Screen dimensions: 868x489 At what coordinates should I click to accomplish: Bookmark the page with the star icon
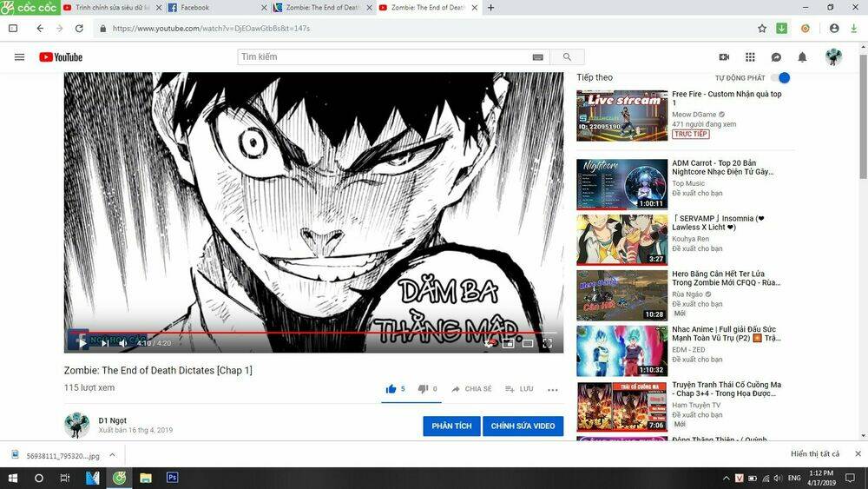tap(762, 28)
